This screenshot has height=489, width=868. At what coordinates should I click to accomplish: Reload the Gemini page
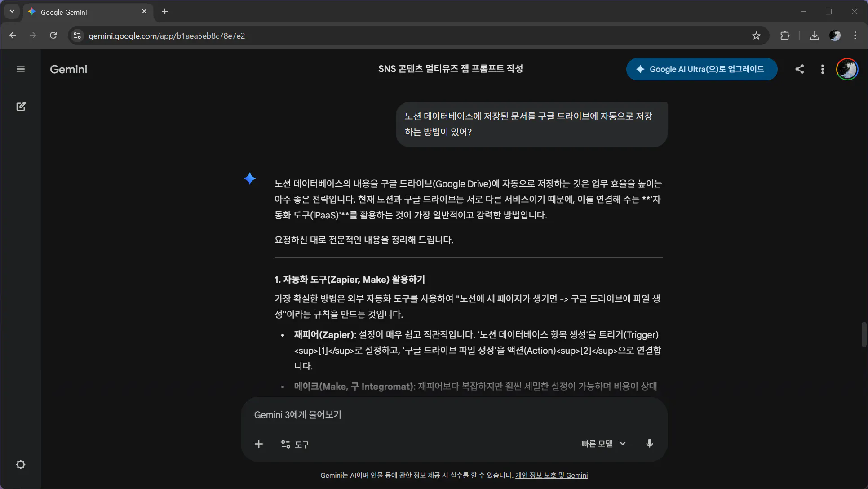click(53, 36)
